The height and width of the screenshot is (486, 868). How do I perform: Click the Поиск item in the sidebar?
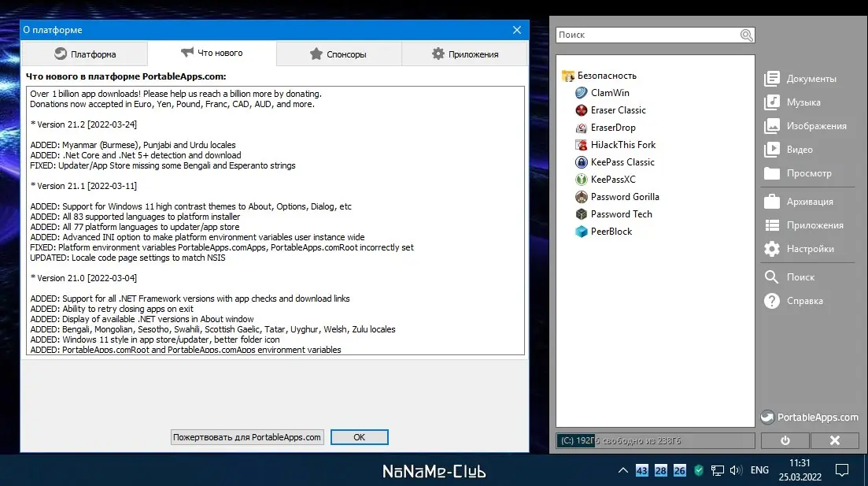[789, 277]
